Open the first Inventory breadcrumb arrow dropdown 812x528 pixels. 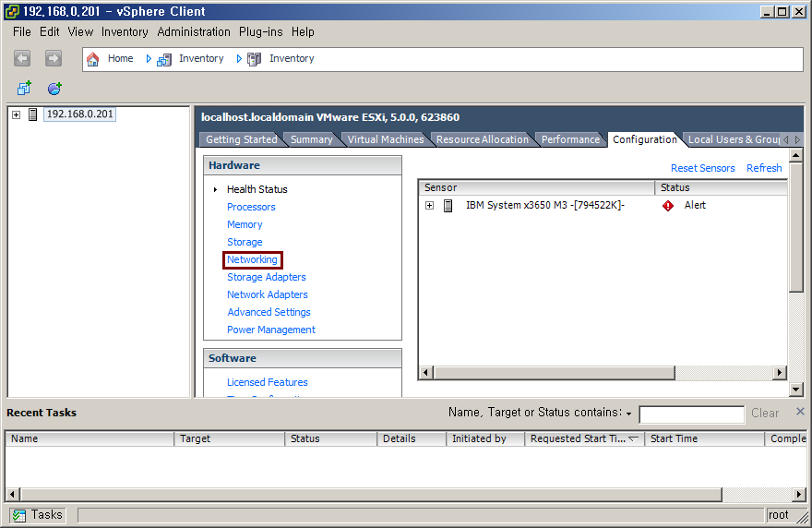click(149, 58)
